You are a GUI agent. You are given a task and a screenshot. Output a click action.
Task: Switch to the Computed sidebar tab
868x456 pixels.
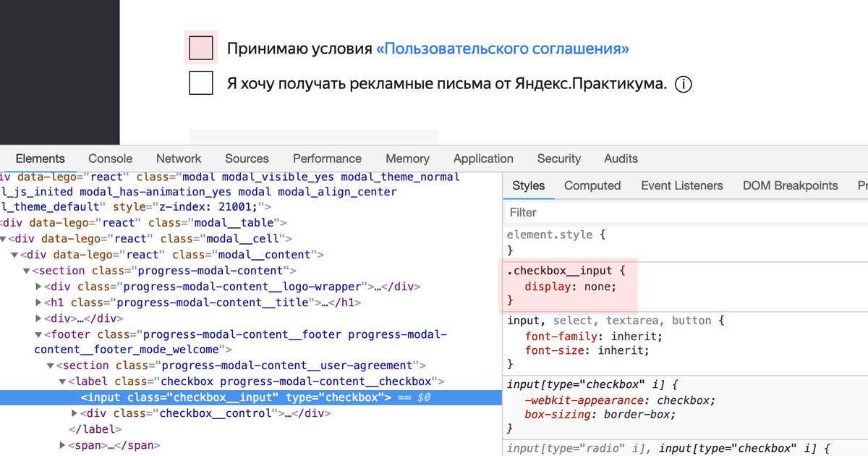pyautogui.click(x=592, y=185)
